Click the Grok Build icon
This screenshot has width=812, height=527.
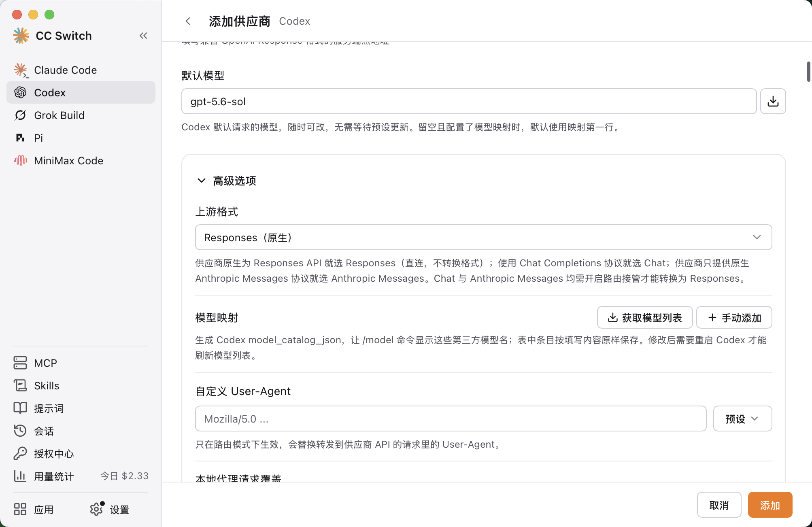click(x=20, y=115)
